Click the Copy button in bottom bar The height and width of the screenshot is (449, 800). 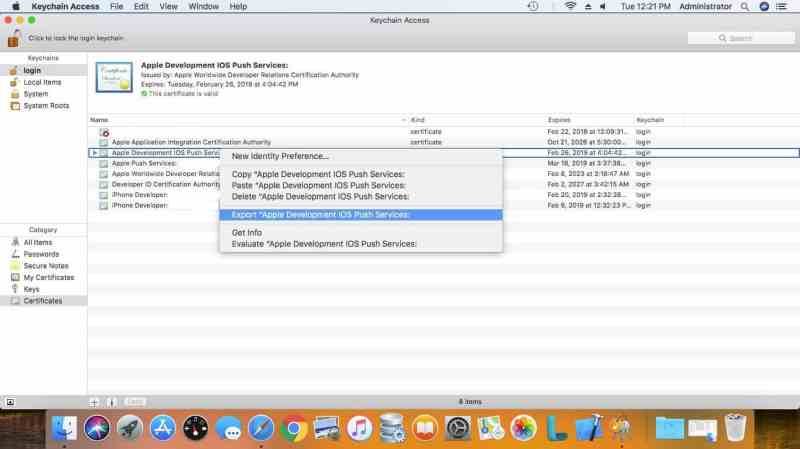[135, 402]
